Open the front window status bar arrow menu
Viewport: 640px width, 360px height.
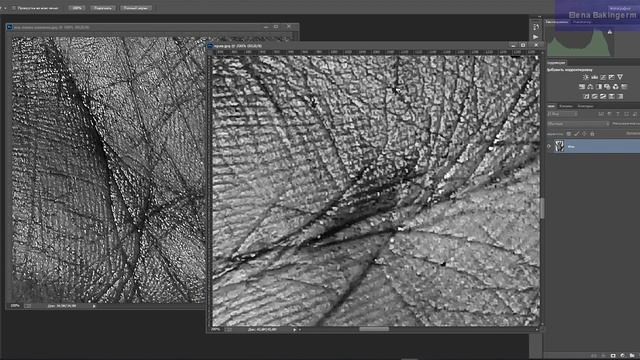point(295,329)
